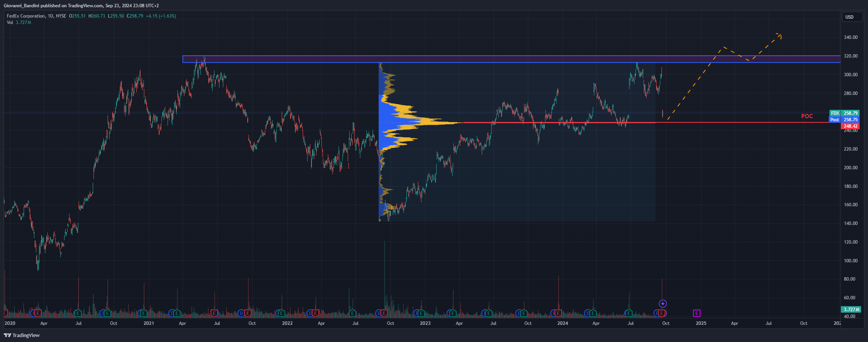Viewport: 868px width, 342px height.
Task: Click the red 248.42 POC price label
Action: (850, 126)
